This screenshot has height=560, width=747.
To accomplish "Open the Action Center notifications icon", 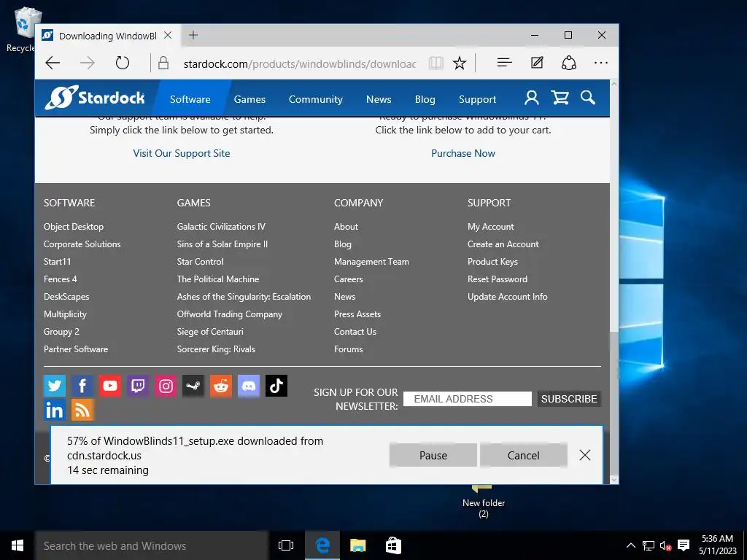I will pos(684,545).
